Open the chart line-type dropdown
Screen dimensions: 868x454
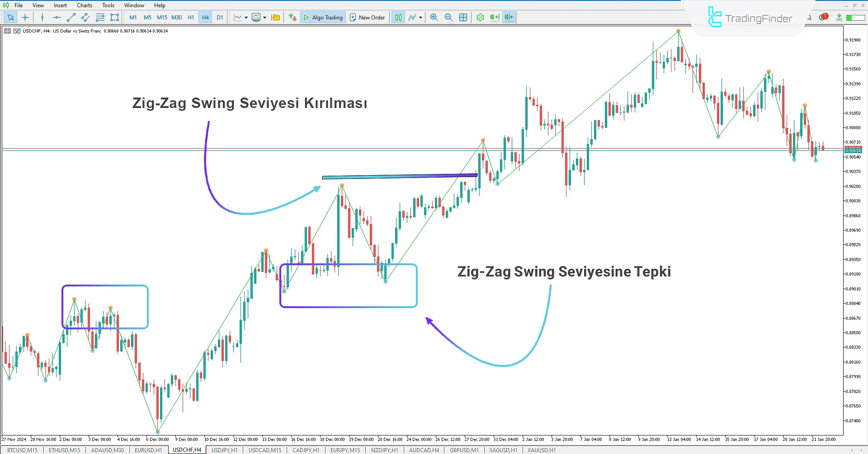pyautogui.click(x=246, y=18)
